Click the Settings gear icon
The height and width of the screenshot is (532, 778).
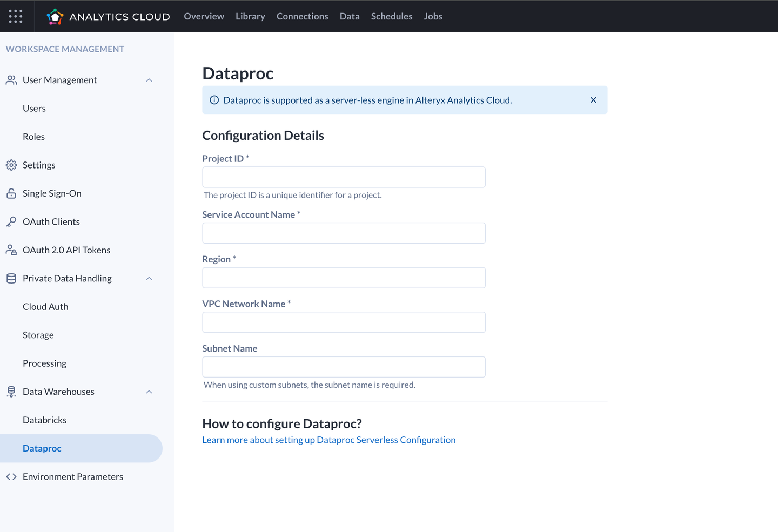[11, 165]
